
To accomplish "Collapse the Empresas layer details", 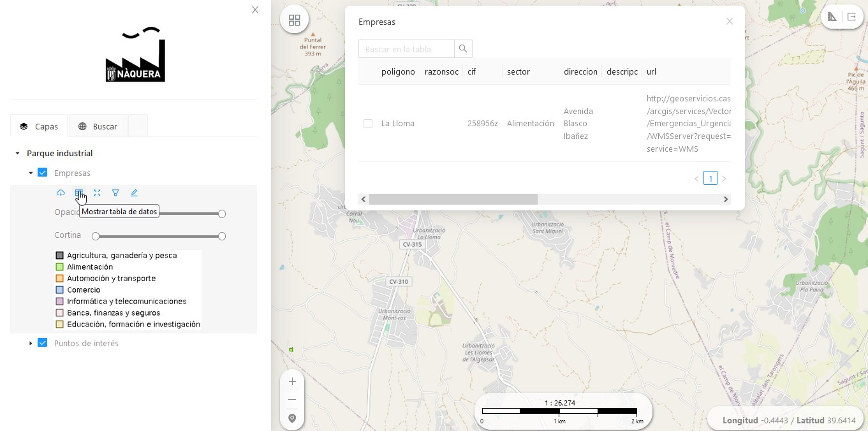I will [31, 173].
